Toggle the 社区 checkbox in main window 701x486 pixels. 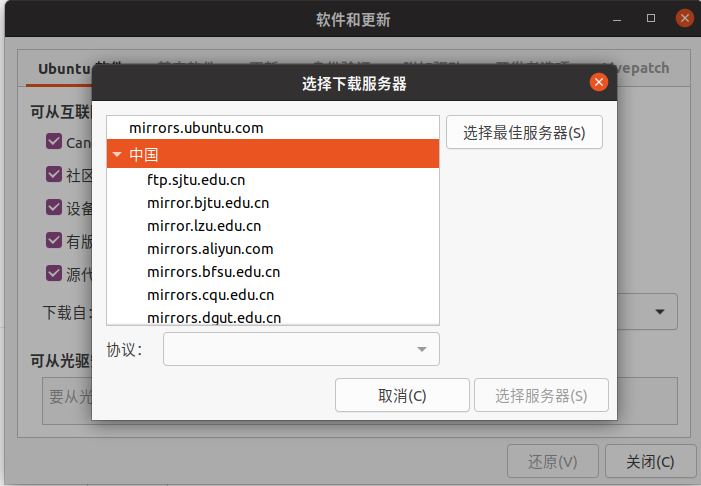click(x=54, y=174)
